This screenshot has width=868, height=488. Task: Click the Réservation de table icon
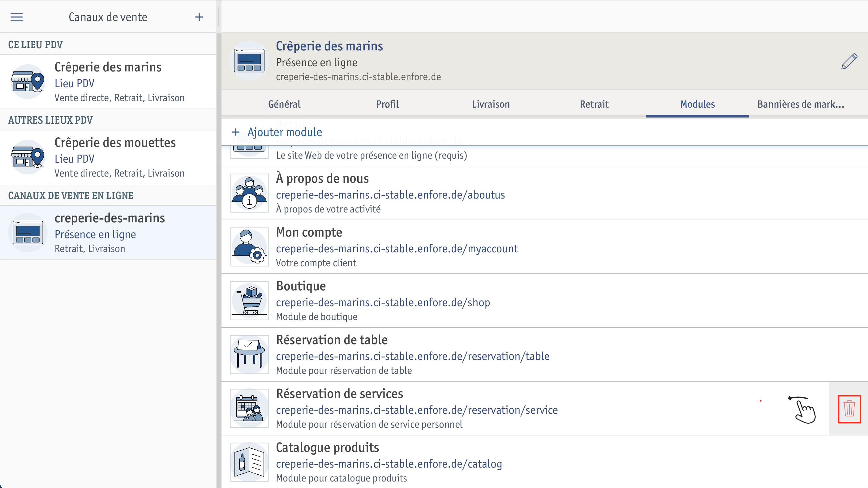[x=249, y=354]
